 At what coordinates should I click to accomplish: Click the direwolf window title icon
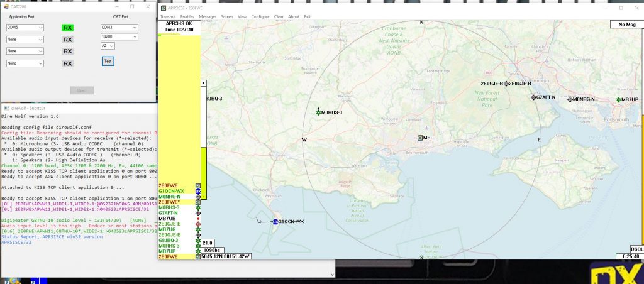(x=6, y=108)
